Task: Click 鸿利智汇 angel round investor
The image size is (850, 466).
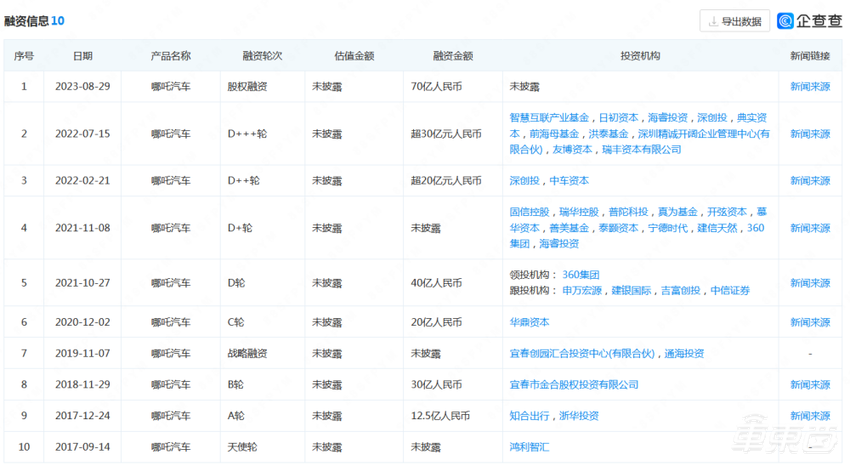Action: 530,447
